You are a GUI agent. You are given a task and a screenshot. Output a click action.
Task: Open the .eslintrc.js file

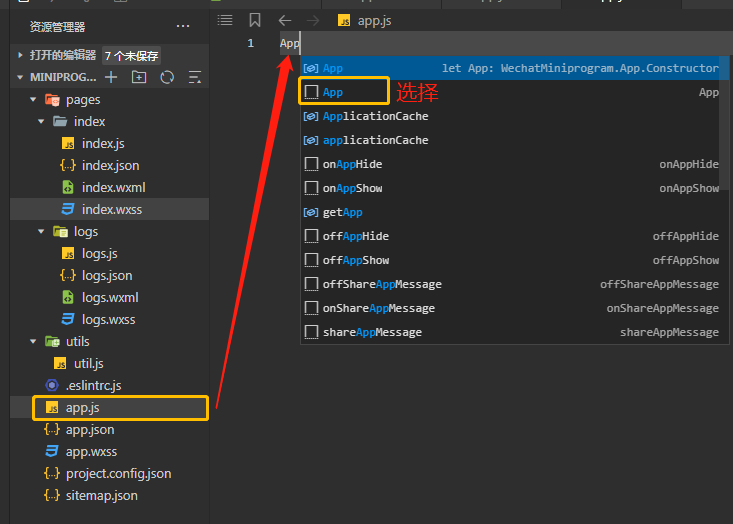109,385
